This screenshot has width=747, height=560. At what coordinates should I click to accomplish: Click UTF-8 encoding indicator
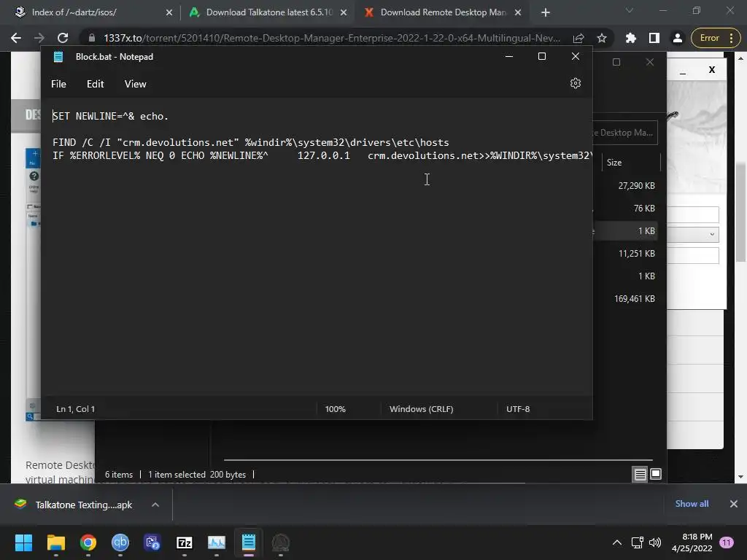(x=518, y=409)
